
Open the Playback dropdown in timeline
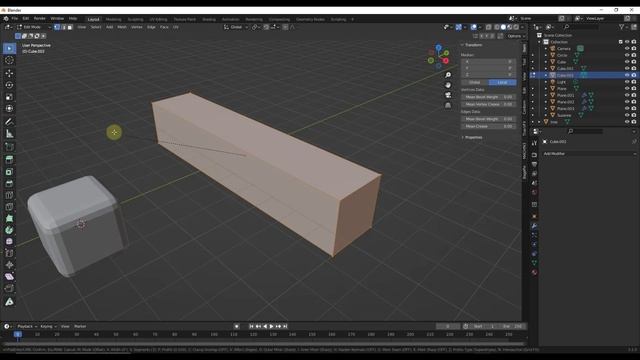click(27, 327)
